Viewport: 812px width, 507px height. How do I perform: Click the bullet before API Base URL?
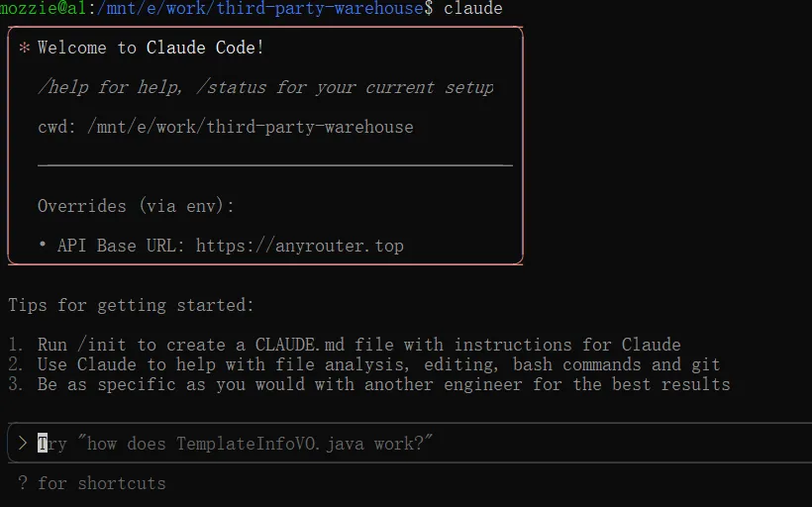point(43,245)
